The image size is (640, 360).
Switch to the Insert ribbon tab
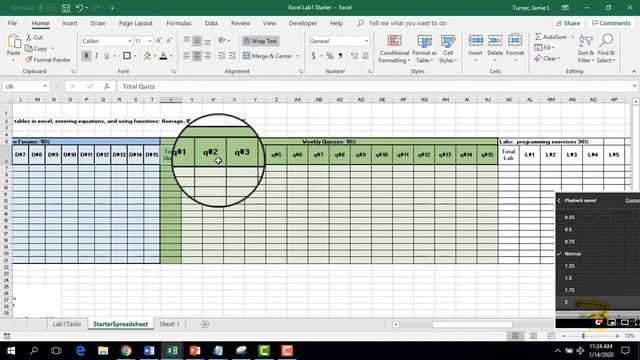click(x=70, y=23)
